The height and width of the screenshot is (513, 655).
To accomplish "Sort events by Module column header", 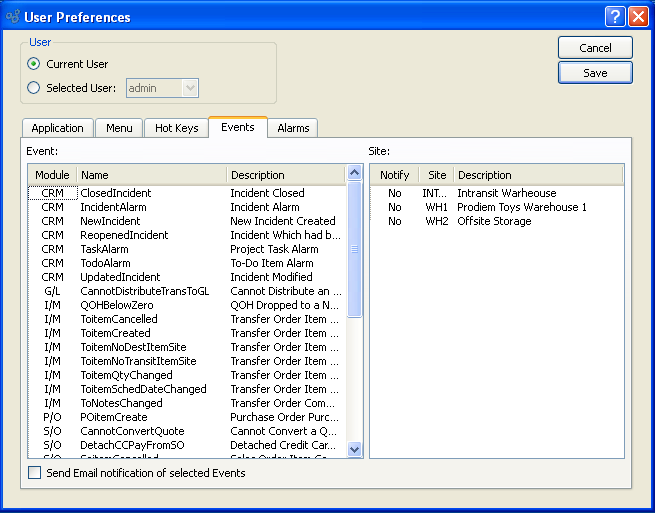I will tap(52, 175).
